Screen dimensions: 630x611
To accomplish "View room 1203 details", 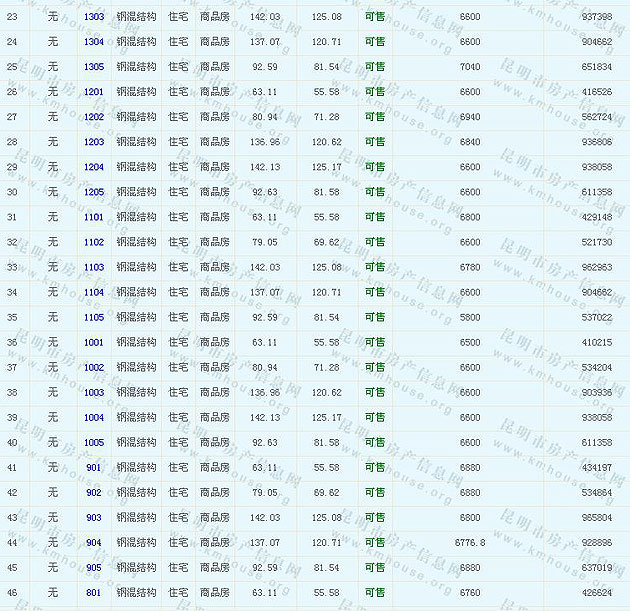I will 94,142.
